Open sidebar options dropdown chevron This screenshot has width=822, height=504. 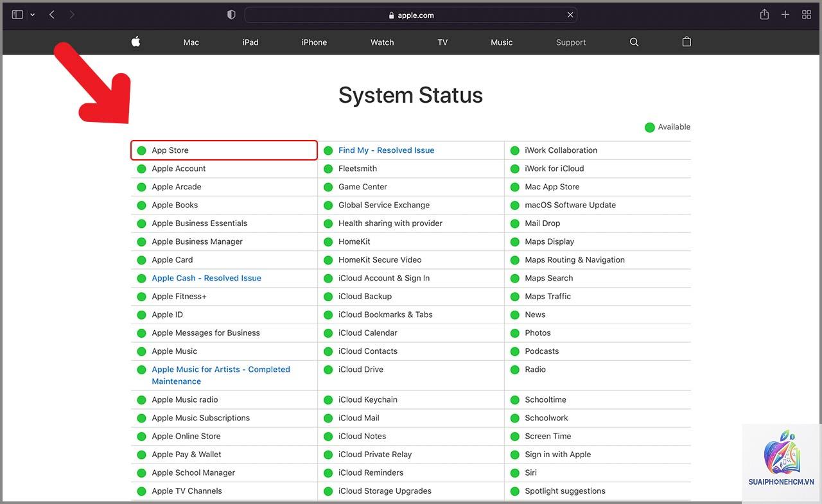(33, 15)
